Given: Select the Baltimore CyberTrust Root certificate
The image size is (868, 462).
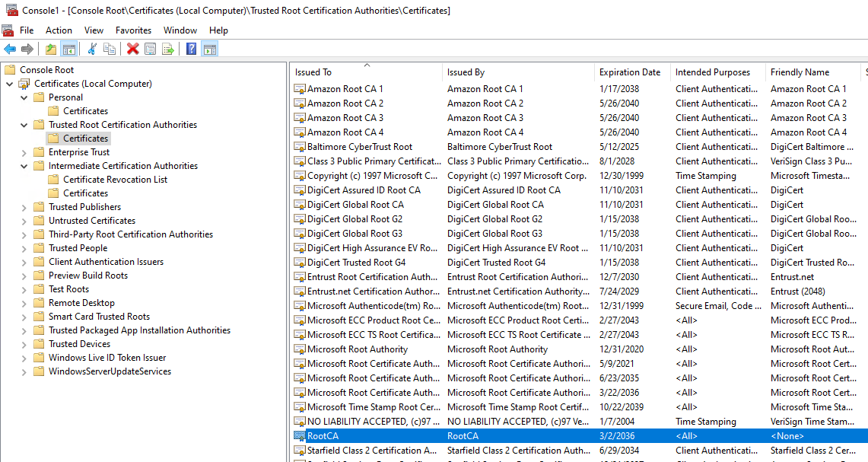Looking at the screenshot, I should point(359,147).
